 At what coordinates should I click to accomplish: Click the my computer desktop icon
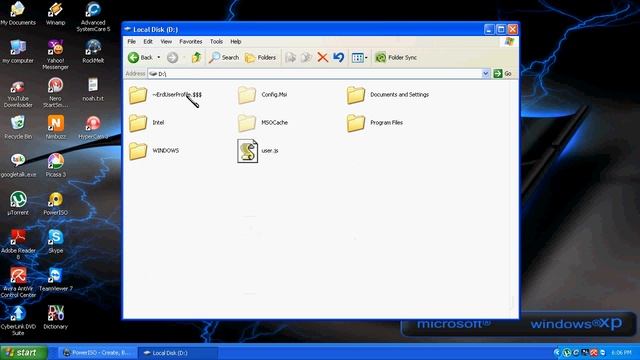click(x=18, y=51)
